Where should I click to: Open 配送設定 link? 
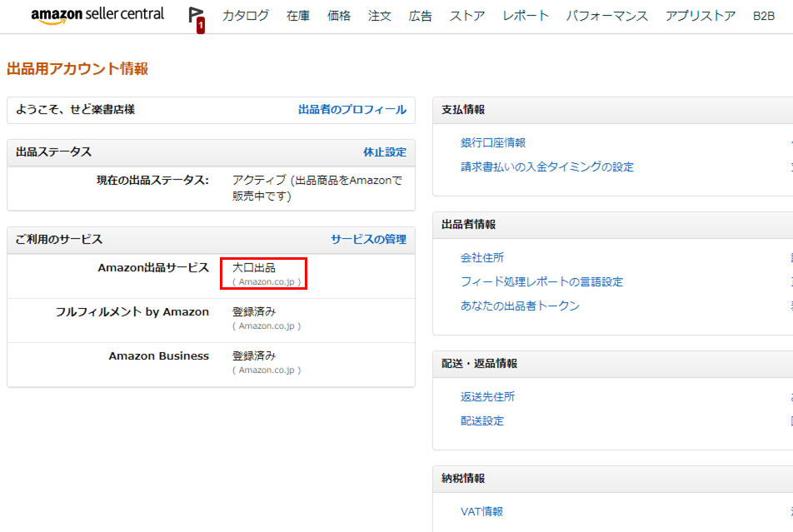click(x=482, y=420)
